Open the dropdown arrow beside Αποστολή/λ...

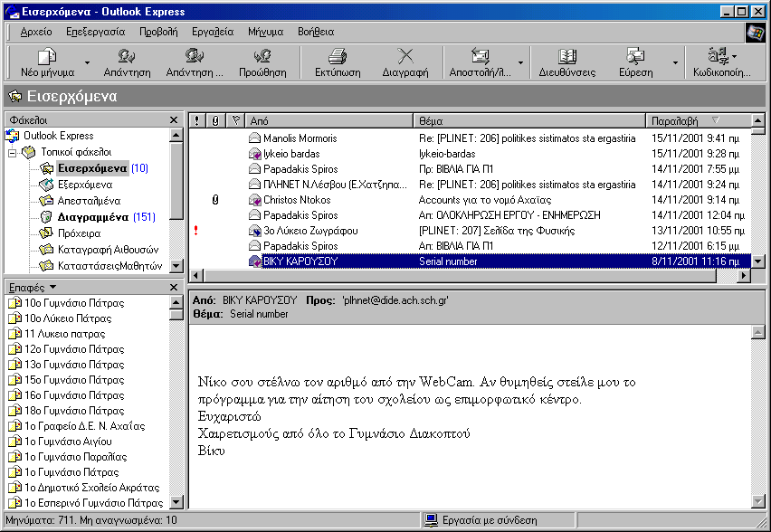tap(520, 62)
